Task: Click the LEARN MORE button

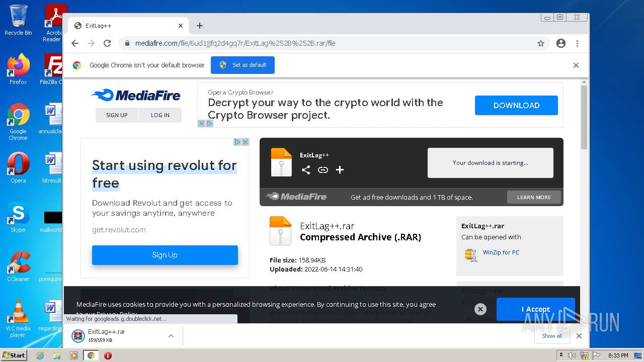Action: click(x=534, y=197)
